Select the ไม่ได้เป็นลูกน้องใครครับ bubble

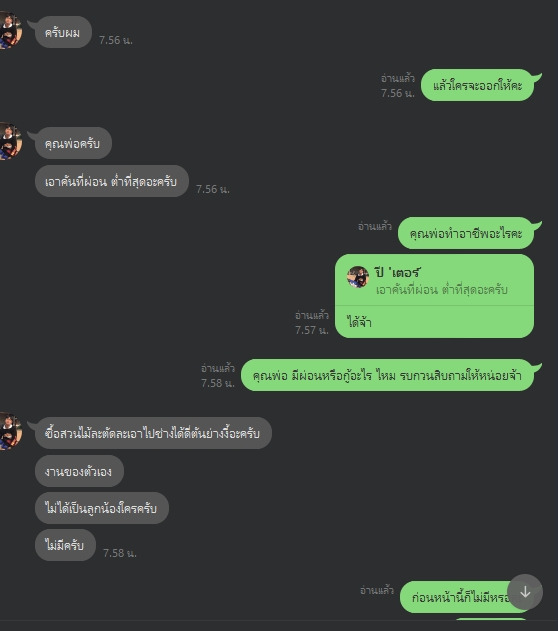click(102, 508)
